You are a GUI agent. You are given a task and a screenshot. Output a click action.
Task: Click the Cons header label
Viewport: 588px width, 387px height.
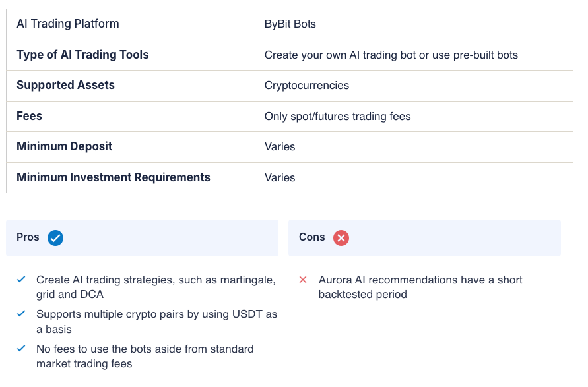click(x=311, y=237)
